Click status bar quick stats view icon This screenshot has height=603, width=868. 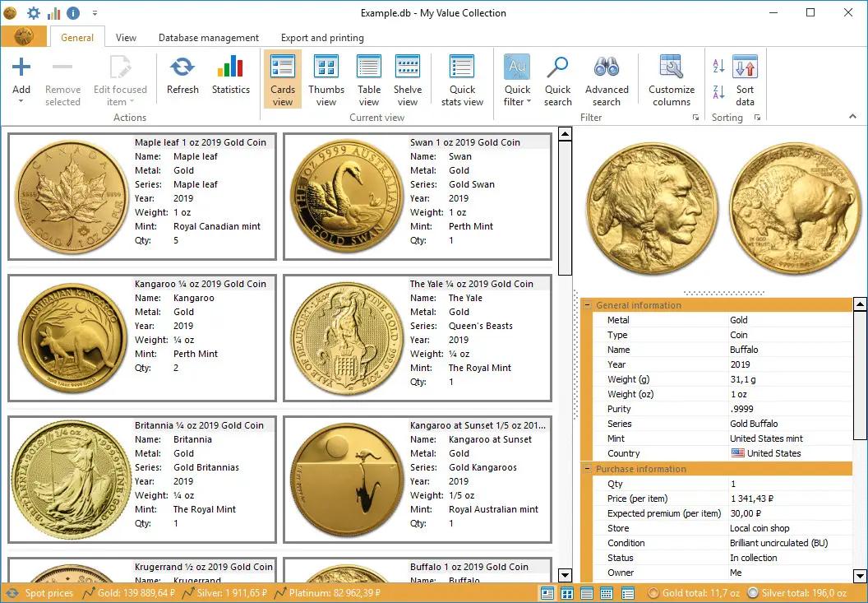coord(627,594)
